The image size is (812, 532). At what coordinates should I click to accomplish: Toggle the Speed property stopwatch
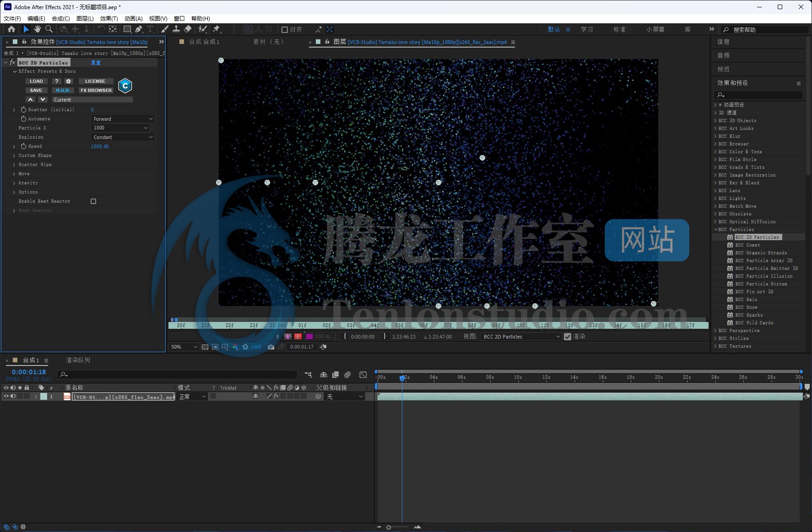[23, 146]
